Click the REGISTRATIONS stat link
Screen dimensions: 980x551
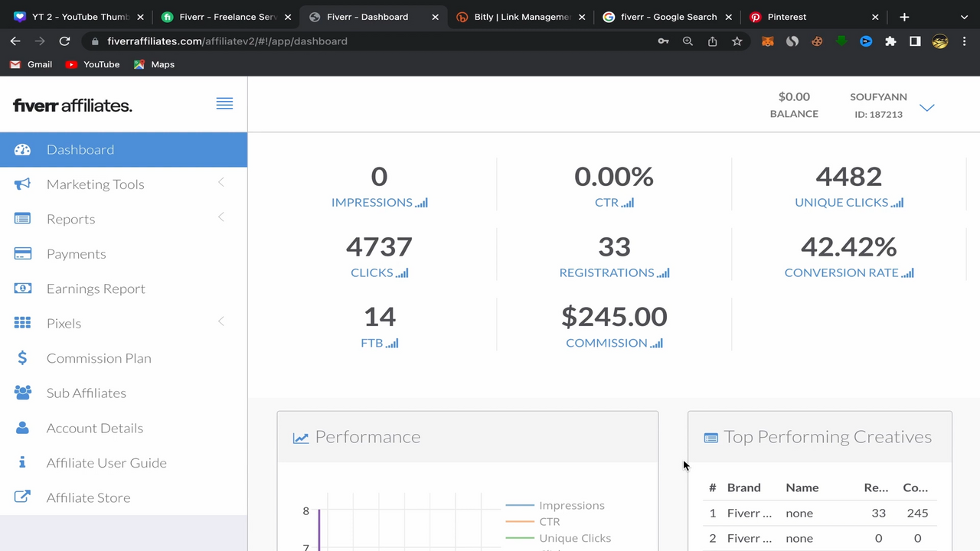(614, 272)
